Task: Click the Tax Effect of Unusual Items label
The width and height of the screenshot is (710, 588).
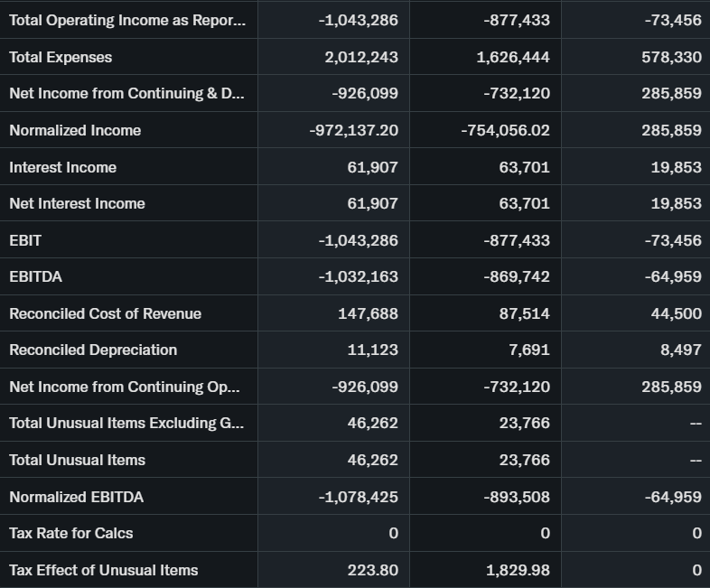Action: [103, 570]
